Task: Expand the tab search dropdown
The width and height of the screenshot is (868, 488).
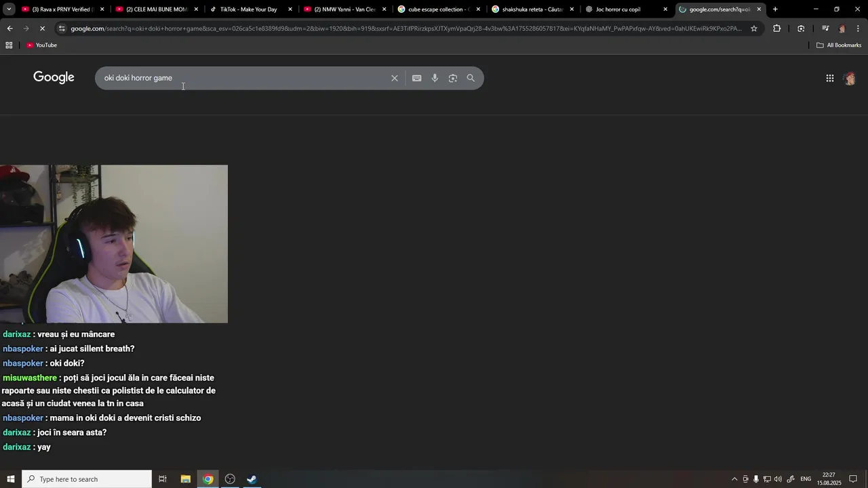Action: tap(9, 9)
